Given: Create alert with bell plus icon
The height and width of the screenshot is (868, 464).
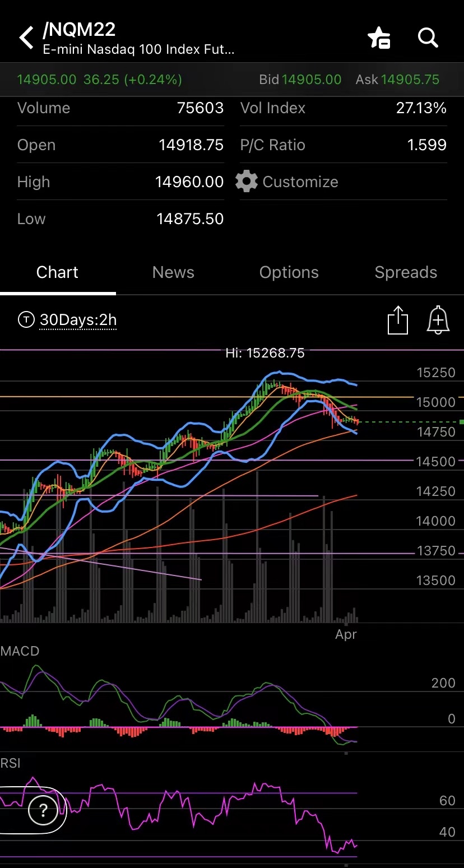Looking at the screenshot, I should [x=438, y=320].
